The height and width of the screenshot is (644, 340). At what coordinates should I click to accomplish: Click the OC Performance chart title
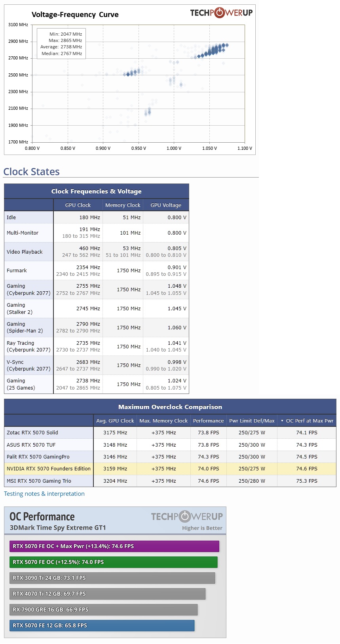point(42,516)
